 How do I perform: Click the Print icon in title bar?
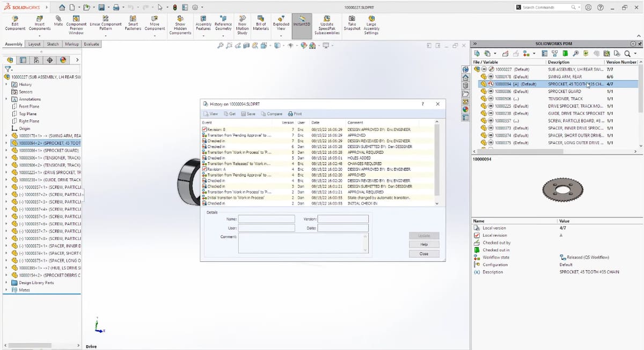click(x=116, y=8)
